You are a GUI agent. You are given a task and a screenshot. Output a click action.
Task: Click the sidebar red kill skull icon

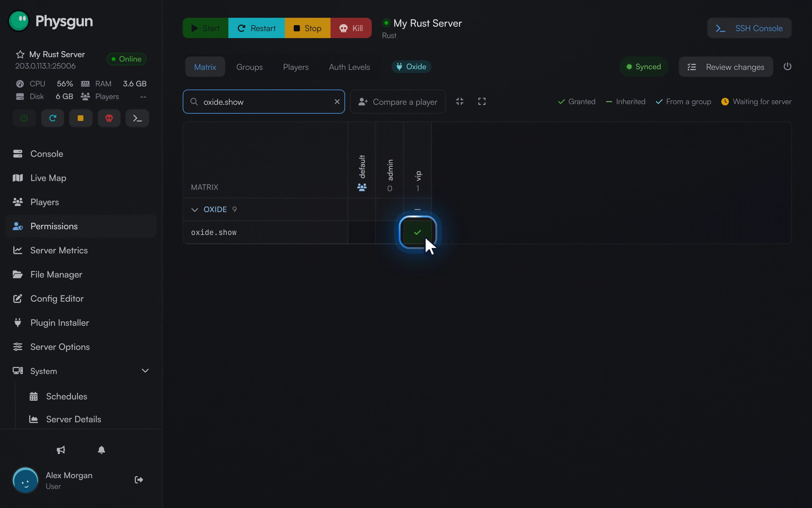pos(109,118)
